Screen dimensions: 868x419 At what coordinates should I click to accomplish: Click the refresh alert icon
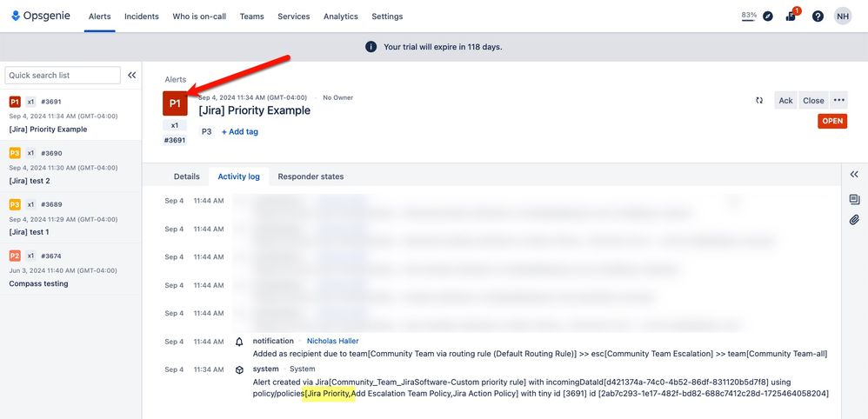[759, 101]
